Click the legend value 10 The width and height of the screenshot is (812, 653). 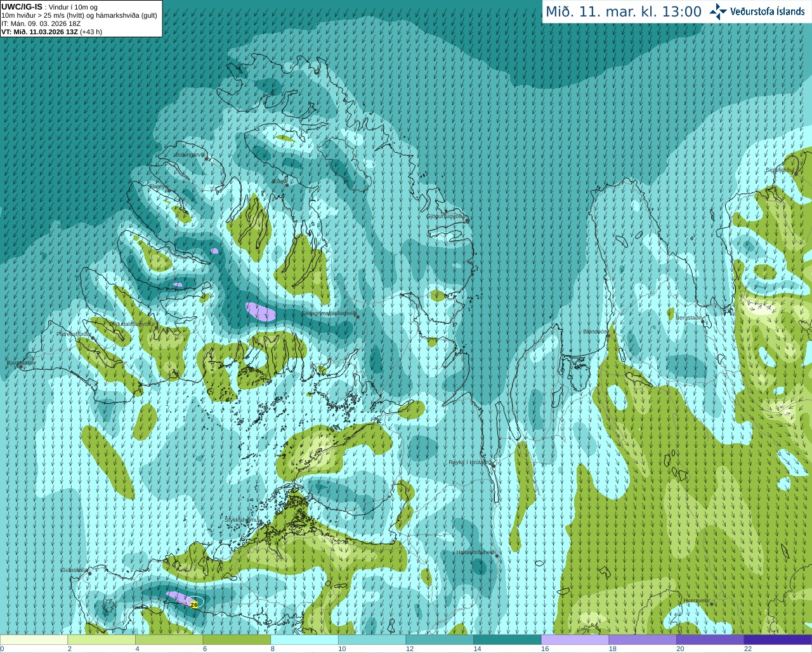point(342,649)
